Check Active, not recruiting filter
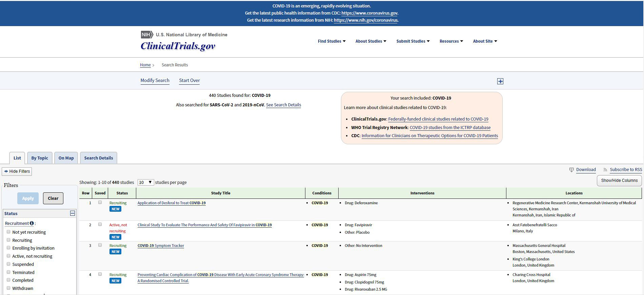The width and height of the screenshot is (644, 295). coord(8,256)
